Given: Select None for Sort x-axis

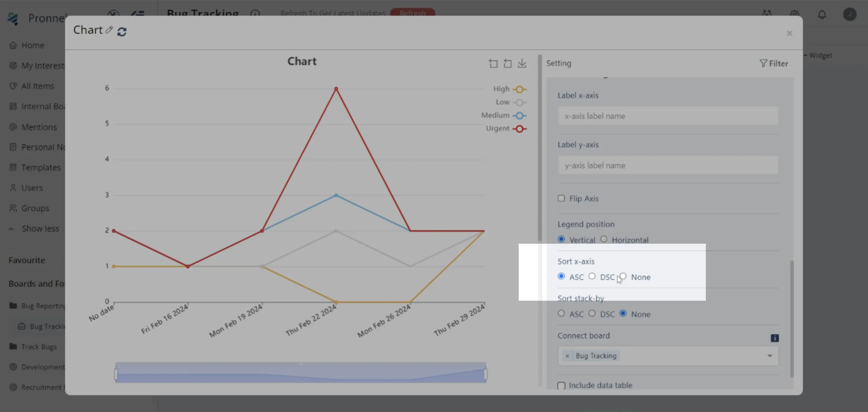Looking at the screenshot, I should 623,276.
